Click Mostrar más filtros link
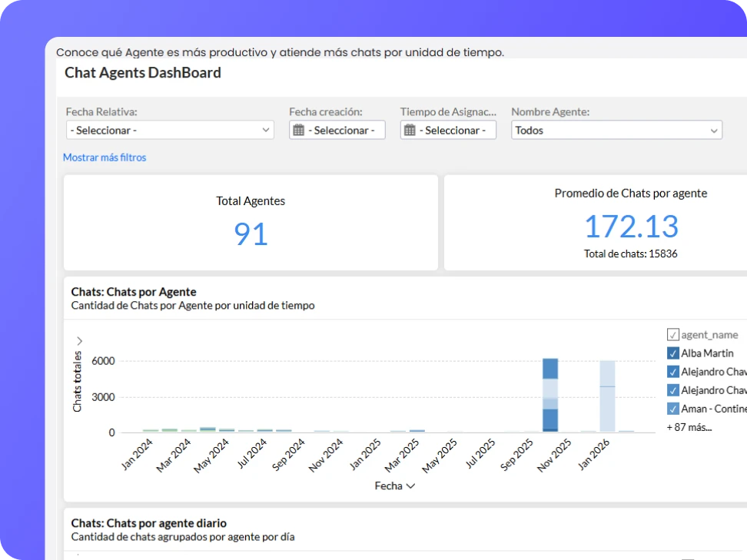Screen dimensions: 747x560 pyautogui.click(x=105, y=157)
